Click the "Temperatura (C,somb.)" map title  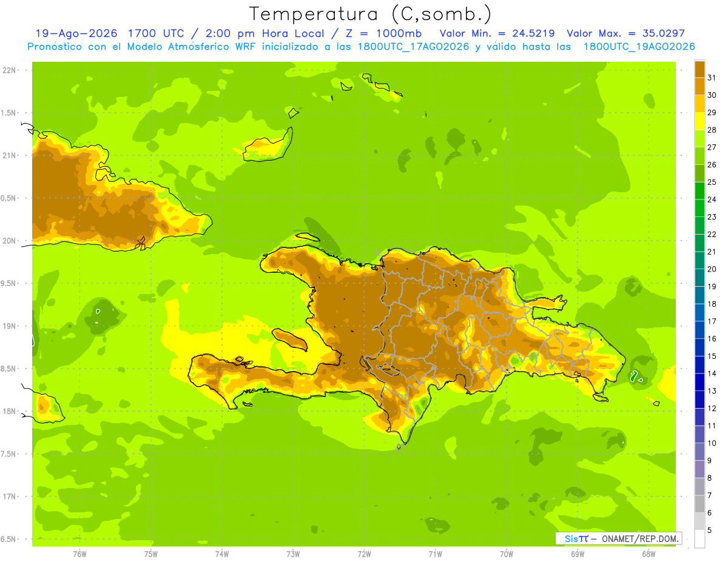point(371,14)
